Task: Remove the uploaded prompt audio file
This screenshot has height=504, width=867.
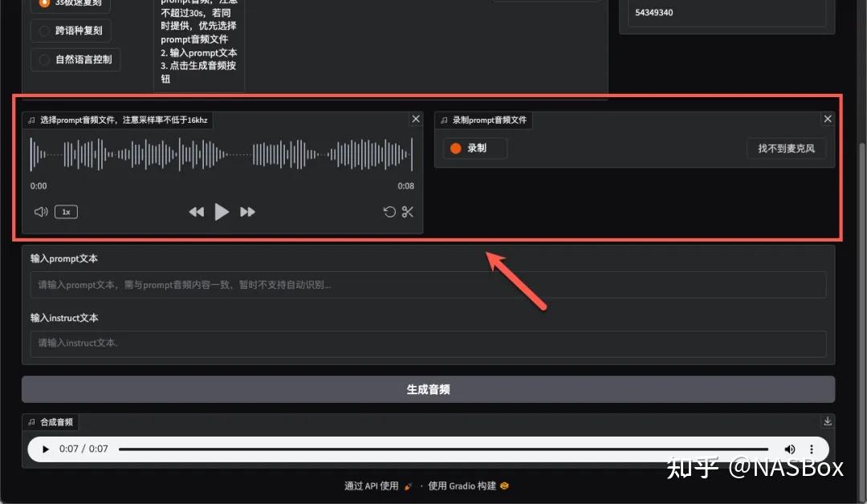Action: [416, 119]
